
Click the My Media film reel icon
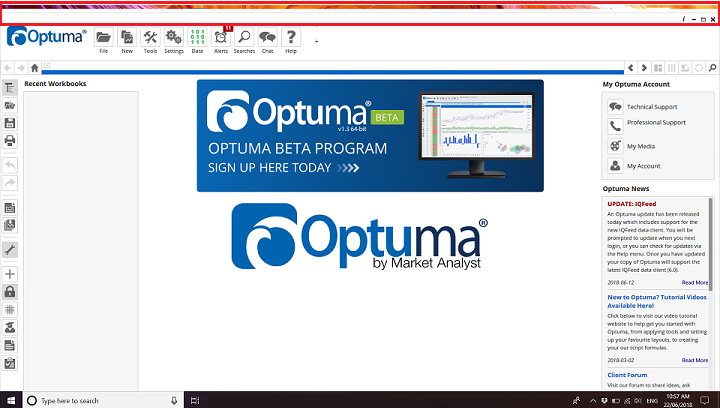coord(615,146)
